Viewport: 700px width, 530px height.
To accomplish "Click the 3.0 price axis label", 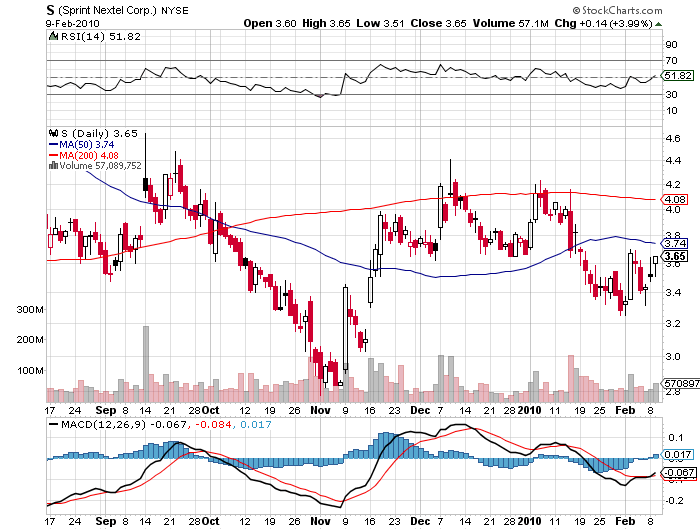I will pos(673,357).
